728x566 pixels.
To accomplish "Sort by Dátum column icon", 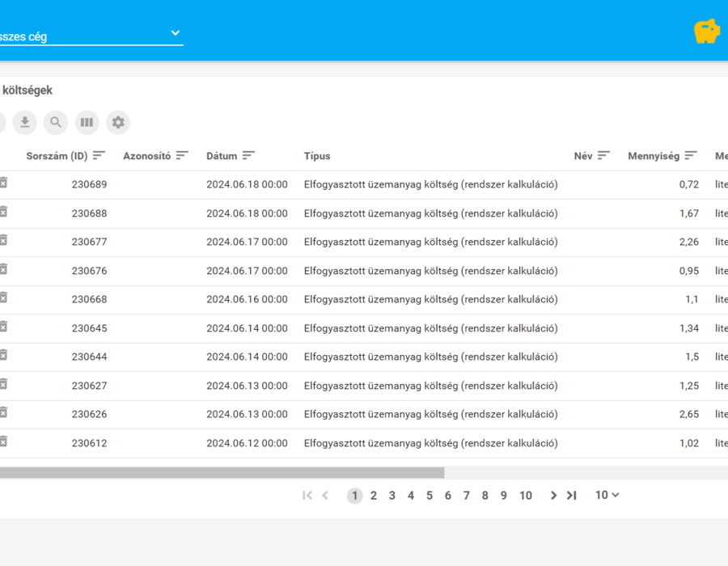I will click(249, 155).
